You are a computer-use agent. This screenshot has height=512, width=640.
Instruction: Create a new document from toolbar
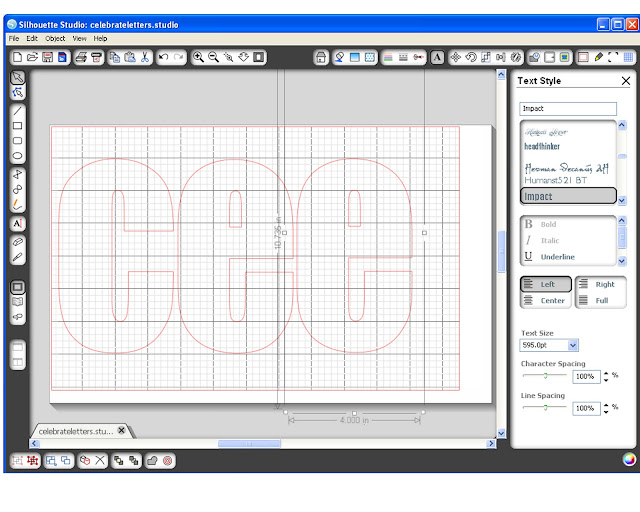(x=17, y=57)
